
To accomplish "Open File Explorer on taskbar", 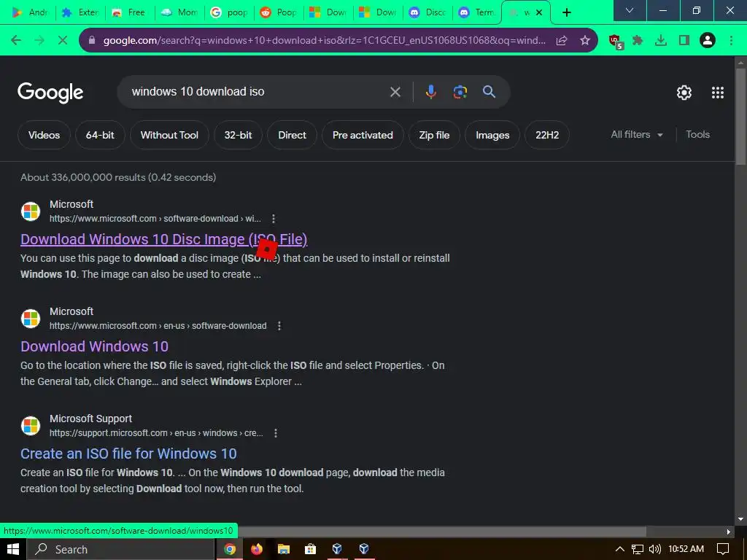I will [284, 549].
